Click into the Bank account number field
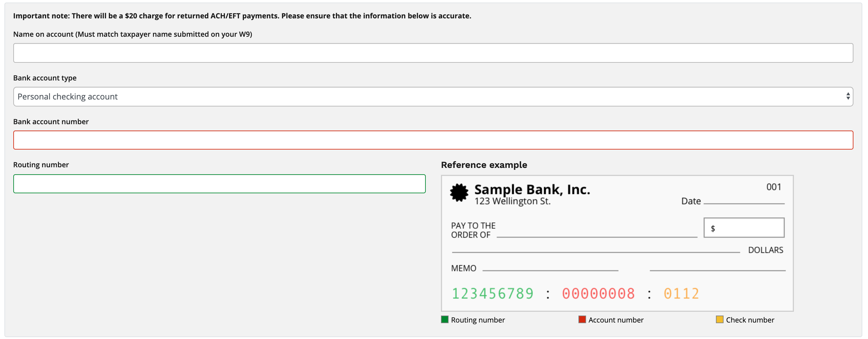 pyautogui.click(x=433, y=140)
